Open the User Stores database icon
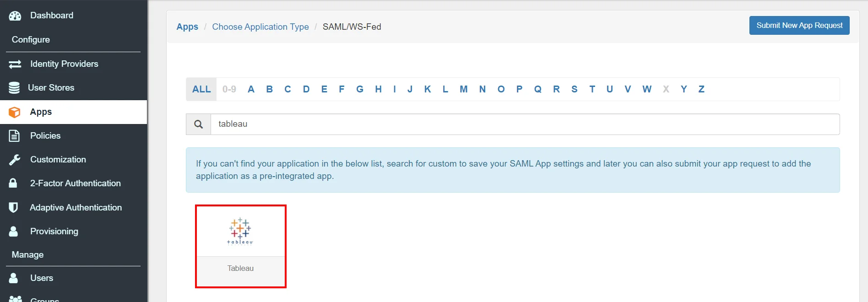Screen dimensions: 868x302 (x=15, y=87)
